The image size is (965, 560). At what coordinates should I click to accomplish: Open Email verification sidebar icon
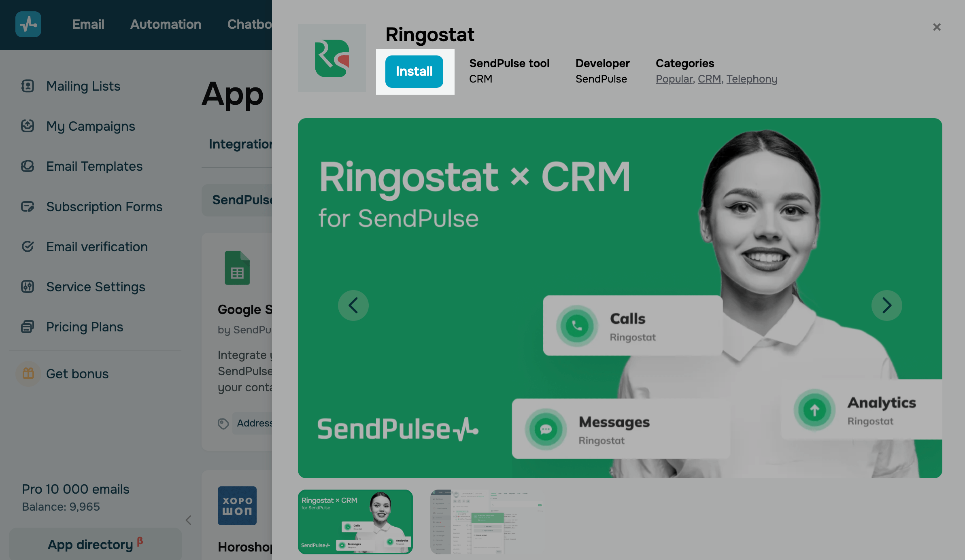[28, 246]
